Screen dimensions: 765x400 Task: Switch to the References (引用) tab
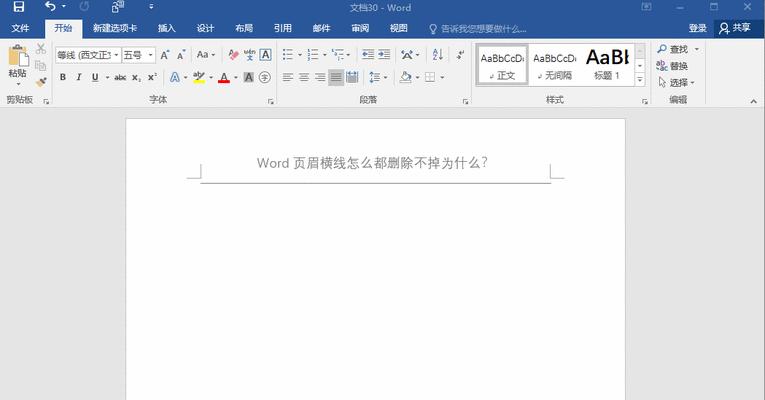[282, 28]
